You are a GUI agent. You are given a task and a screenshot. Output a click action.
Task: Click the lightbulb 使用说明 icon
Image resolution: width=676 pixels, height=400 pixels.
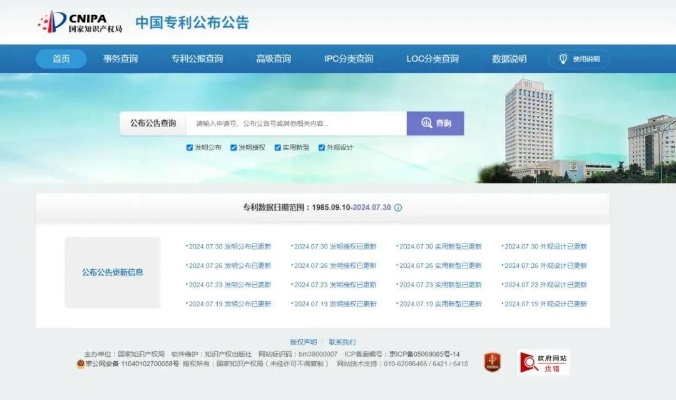pyautogui.click(x=563, y=59)
